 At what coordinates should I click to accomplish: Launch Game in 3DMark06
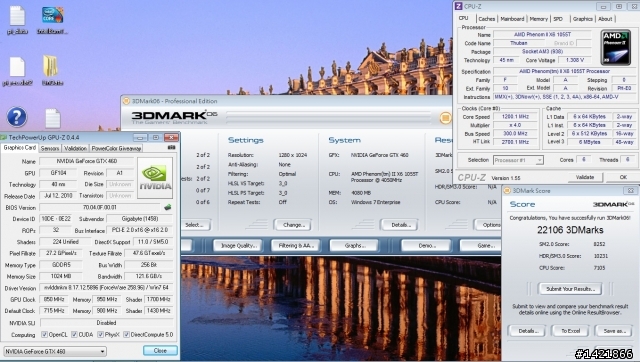pos(481,246)
